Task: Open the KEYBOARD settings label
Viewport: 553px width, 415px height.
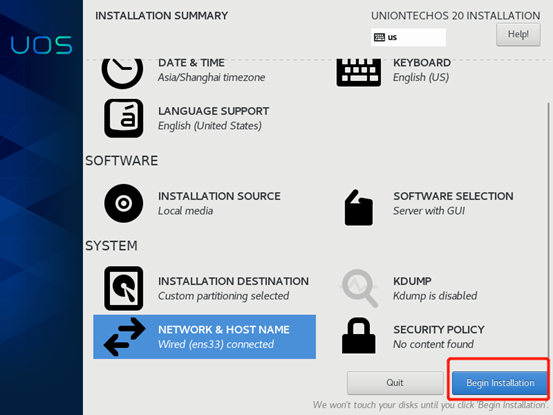Action: (x=422, y=62)
